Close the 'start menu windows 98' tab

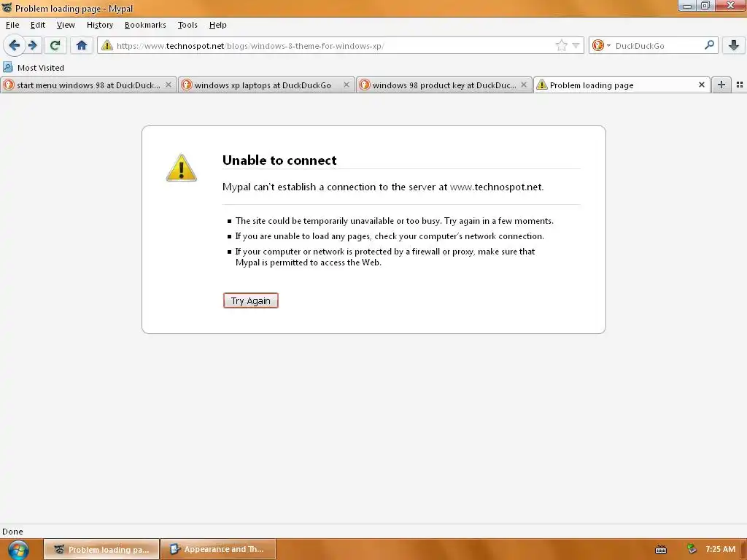click(x=169, y=85)
